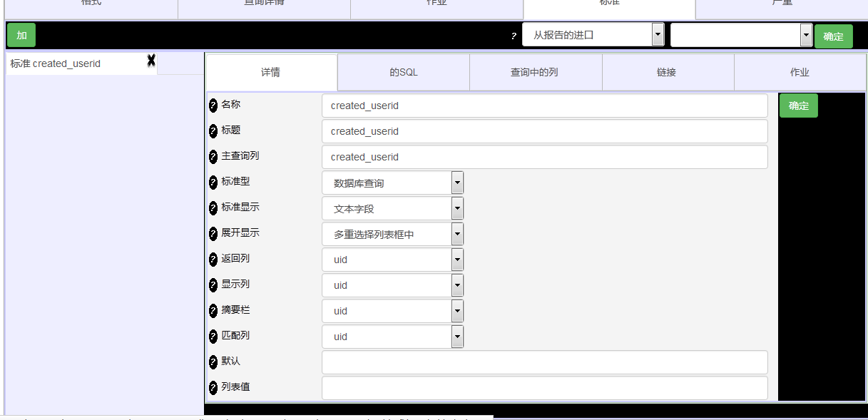Open the 摘要栏 dropdown

click(393, 311)
